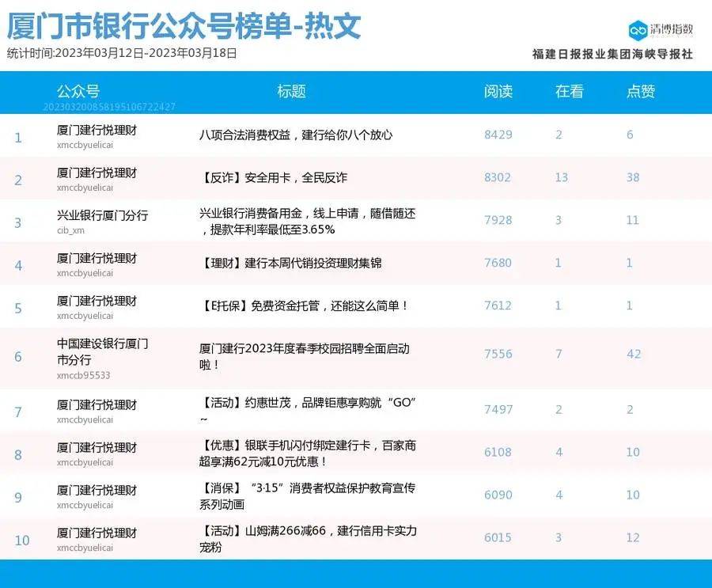Open article about 兴业银行消费备用金
This screenshot has height=588, width=712.
308,222
